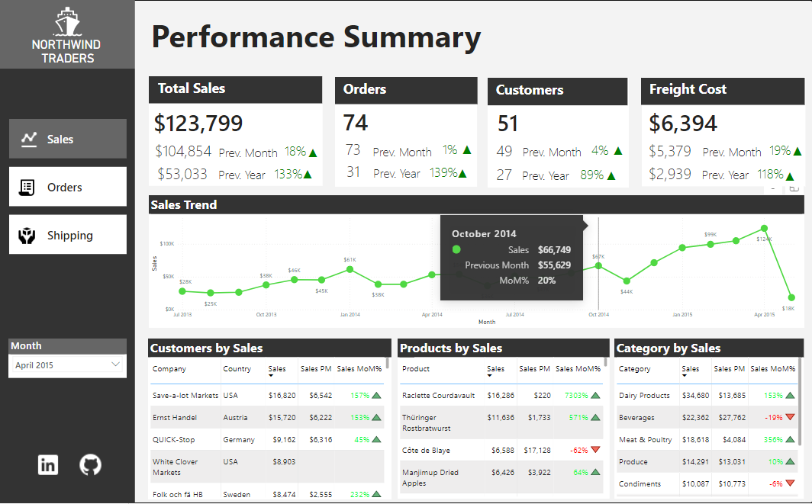812x504 pixels.
Task: Switch to the Orders page
Action: pos(67,186)
